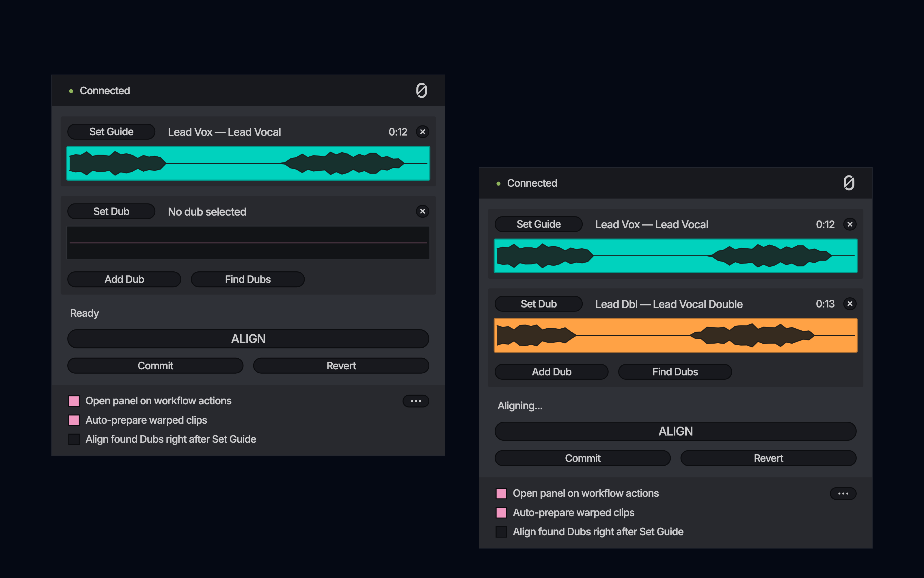Click Find Dubs in the right panel

click(675, 372)
